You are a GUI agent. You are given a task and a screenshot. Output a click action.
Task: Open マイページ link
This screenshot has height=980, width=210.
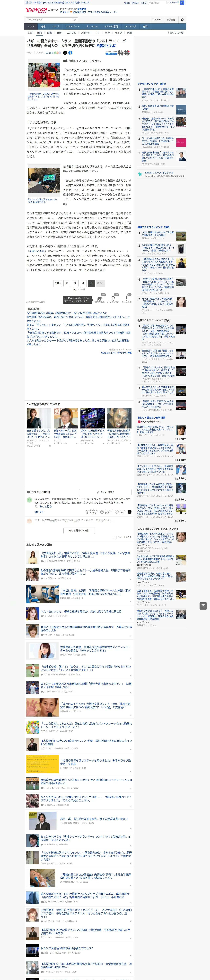coord(157,19)
